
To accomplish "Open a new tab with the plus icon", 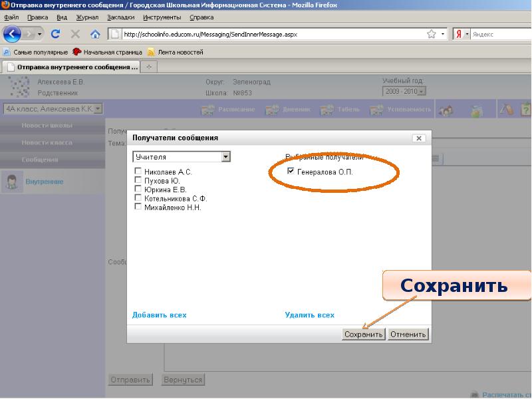I will click(x=149, y=66).
